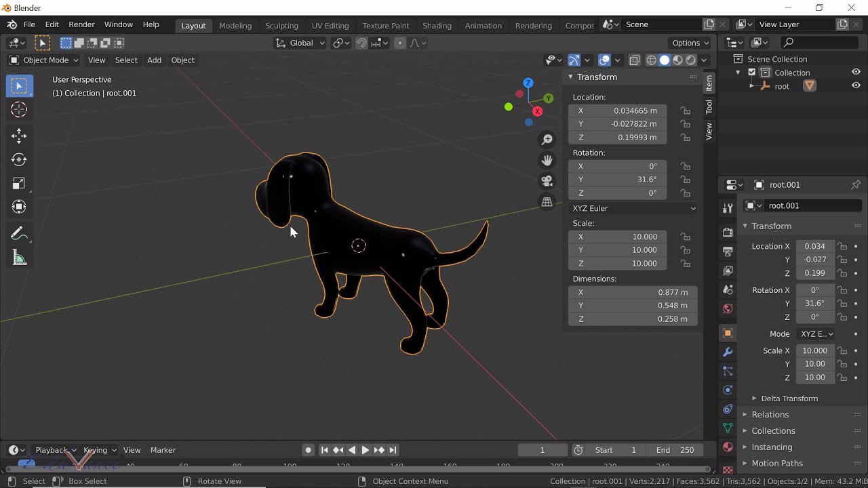Click the Z axis on navigation gizmo

[528, 83]
